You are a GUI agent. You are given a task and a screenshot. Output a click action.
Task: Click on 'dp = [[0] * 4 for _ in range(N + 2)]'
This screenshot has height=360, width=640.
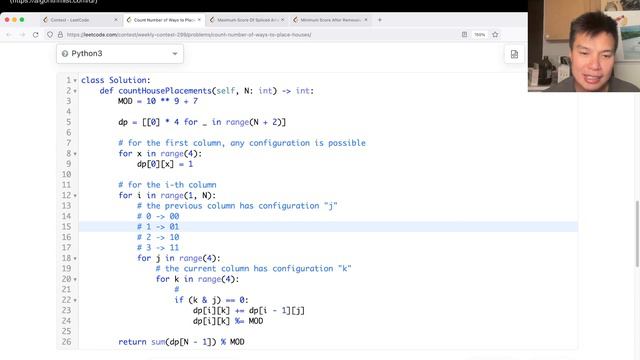coord(202,122)
